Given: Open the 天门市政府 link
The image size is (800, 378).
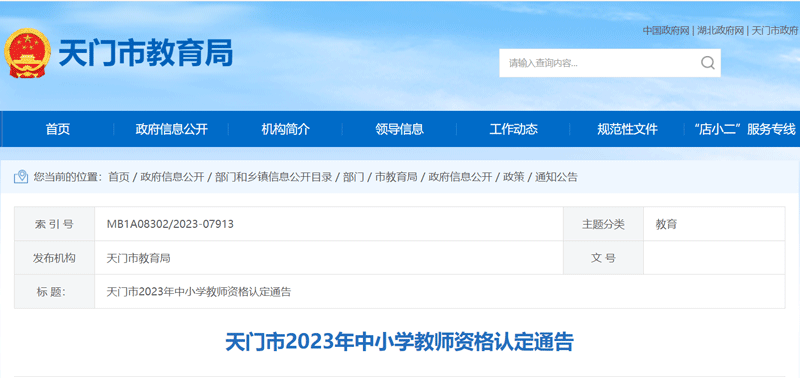Looking at the screenshot, I should click(x=775, y=31).
